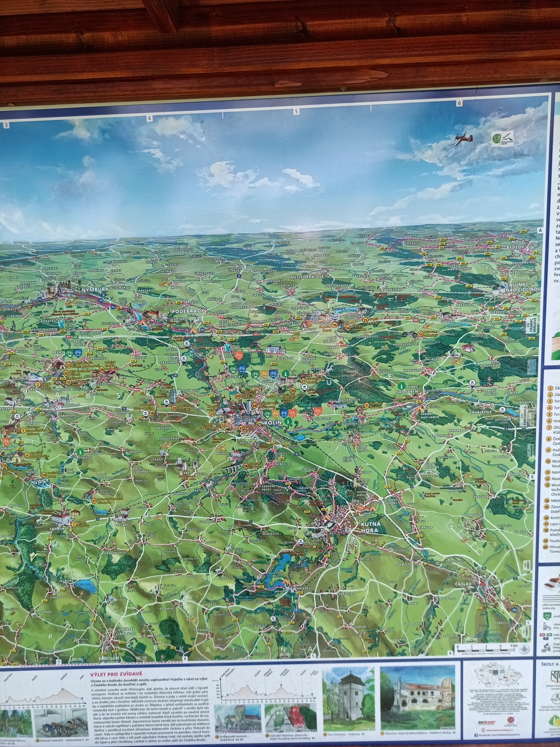Click the red airplane in the sky
The image size is (560, 747).
pyautogui.click(x=462, y=138)
